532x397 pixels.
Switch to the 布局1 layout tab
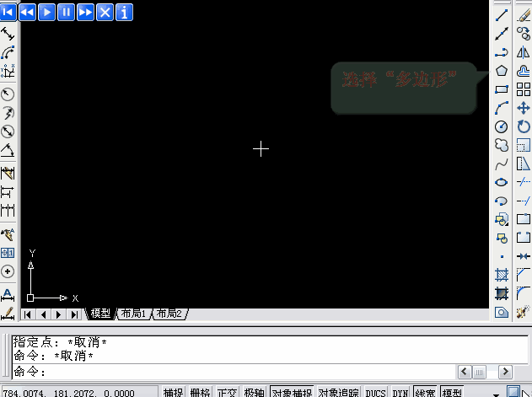pos(133,314)
